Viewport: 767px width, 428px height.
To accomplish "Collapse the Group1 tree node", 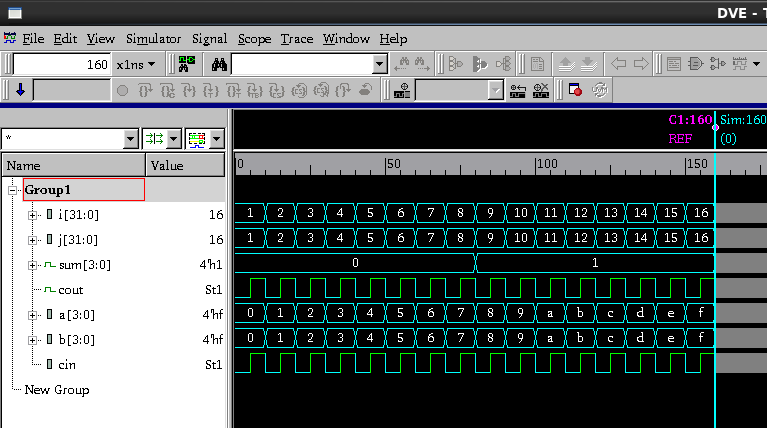I will [13, 190].
